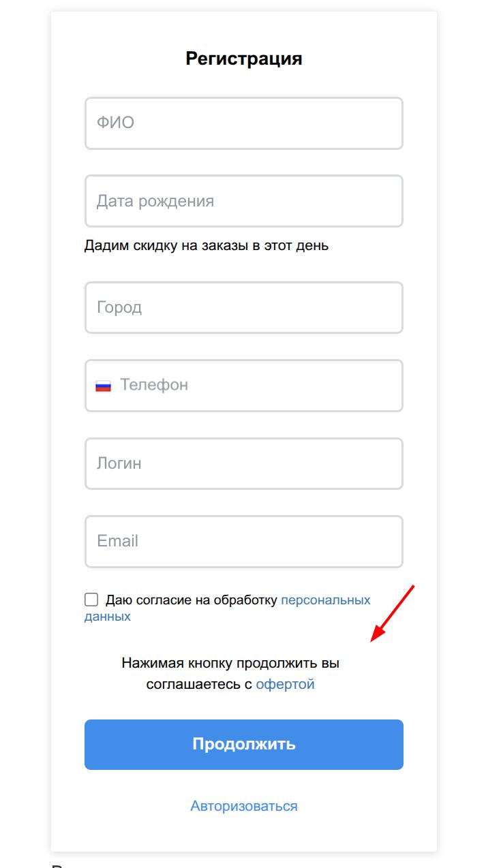The image size is (501, 868).
Task: Open the персональных link
Action: [326, 600]
